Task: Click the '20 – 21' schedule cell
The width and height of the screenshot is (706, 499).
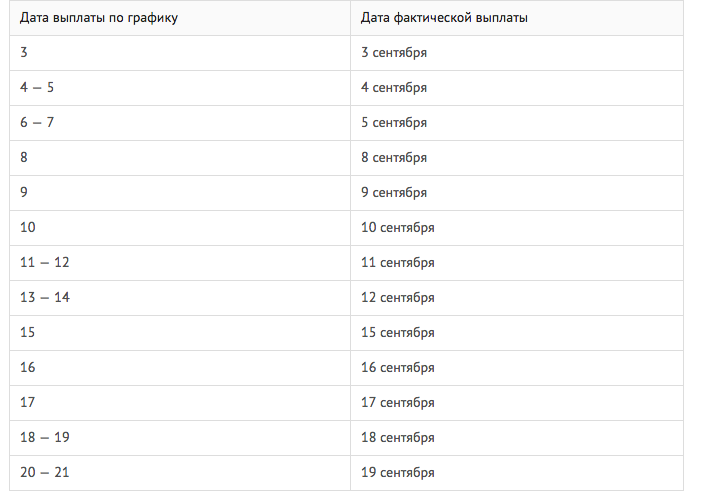Action: (180, 473)
